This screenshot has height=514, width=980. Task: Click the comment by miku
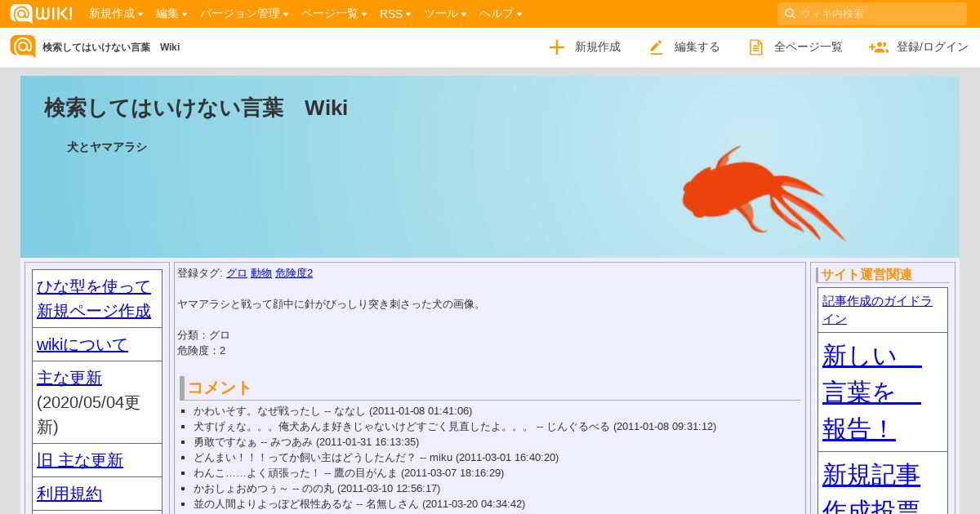coord(376,458)
